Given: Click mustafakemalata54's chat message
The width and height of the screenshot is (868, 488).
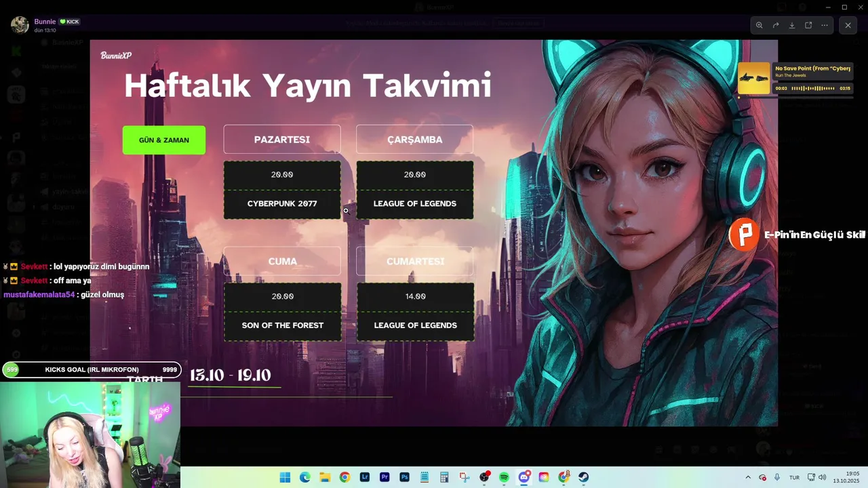Looking at the screenshot, I should click(x=64, y=295).
